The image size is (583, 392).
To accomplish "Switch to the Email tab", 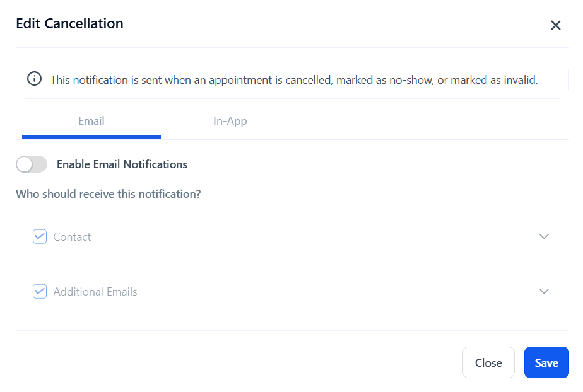I will click(91, 120).
